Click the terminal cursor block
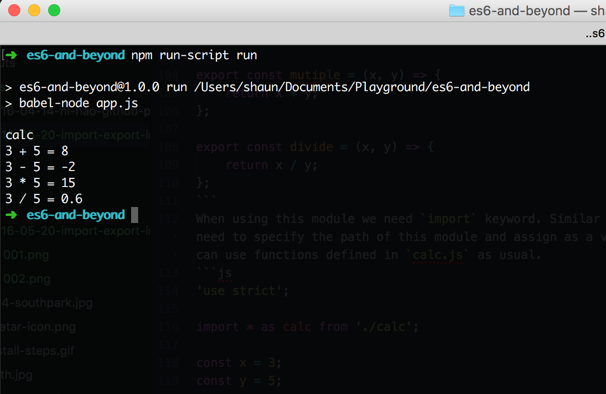This screenshot has width=606, height=394. 134,215
